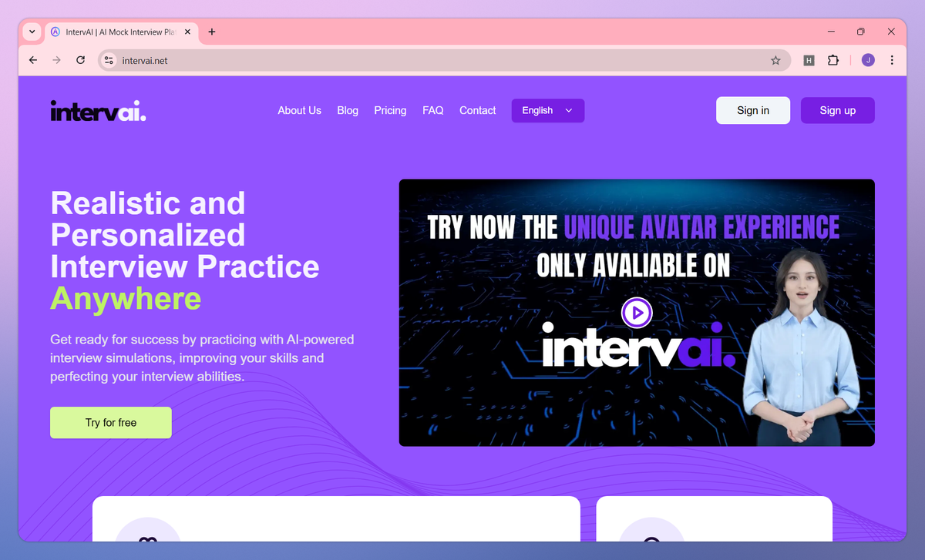Image resolution: width=925 pixels, height=560 pixels.
Task: Click the Try for free button
Action: coord(111,422)
